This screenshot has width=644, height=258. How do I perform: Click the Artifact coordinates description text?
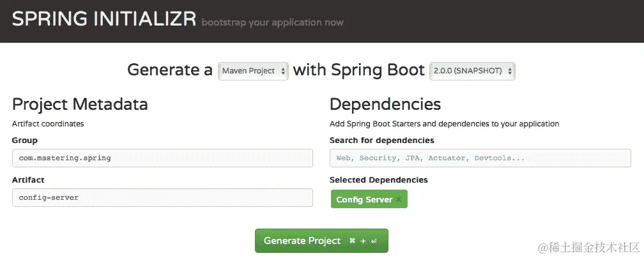[x=48, y=124]
